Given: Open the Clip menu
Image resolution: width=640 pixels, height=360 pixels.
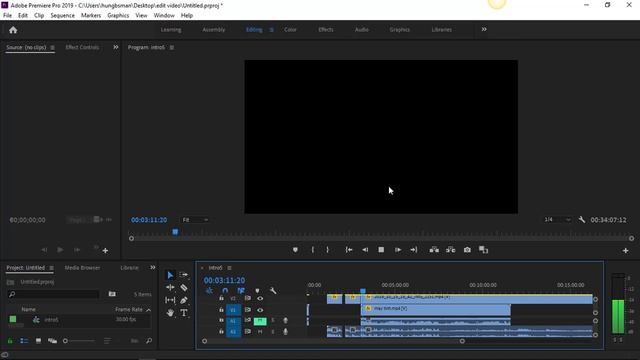Looking at the screenshot, I should (x=39, y=16).
